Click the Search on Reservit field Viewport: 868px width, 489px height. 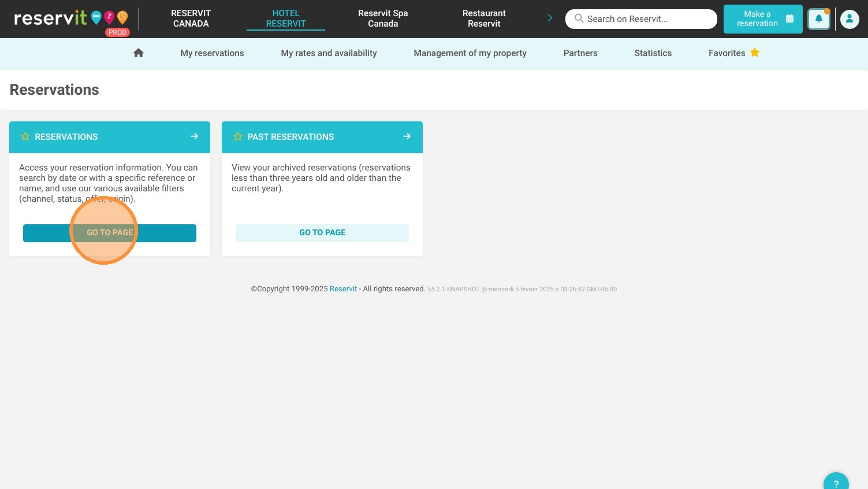pos(641,19)
